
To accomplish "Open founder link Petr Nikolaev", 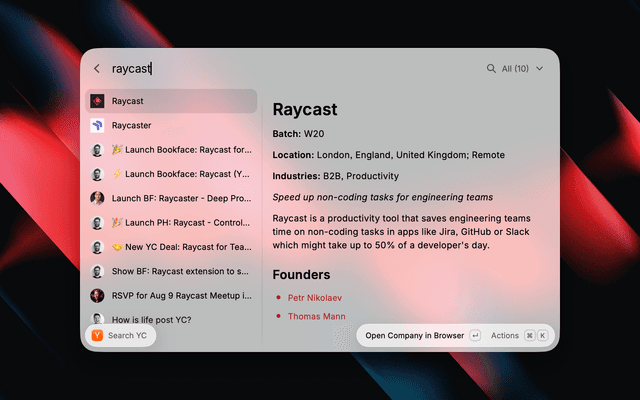I will tap(315, 298).
